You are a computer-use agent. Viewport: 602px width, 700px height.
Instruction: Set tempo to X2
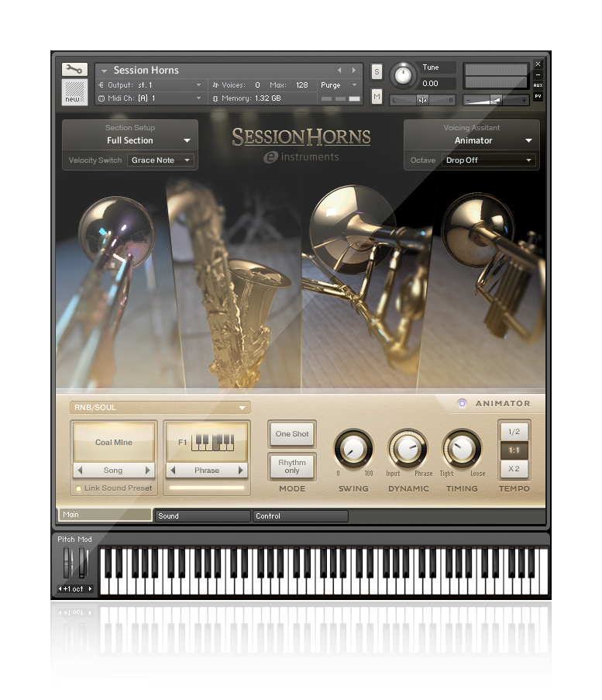[514, 468]
